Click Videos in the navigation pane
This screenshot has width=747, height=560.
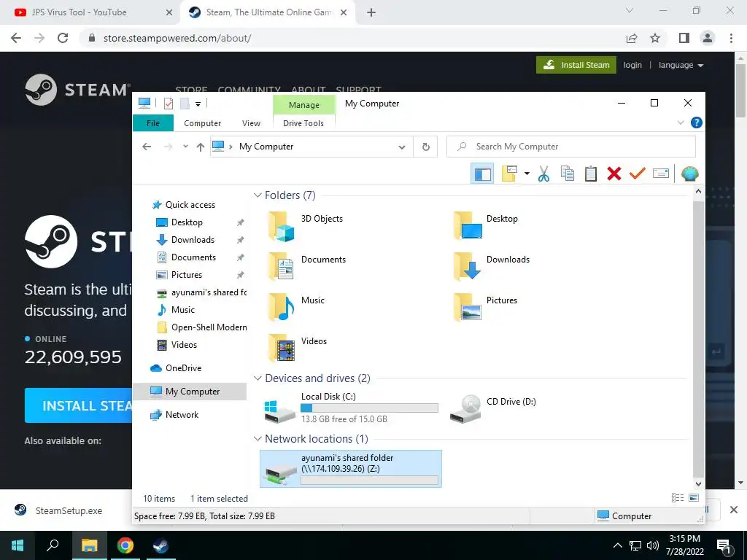(184, 345)
